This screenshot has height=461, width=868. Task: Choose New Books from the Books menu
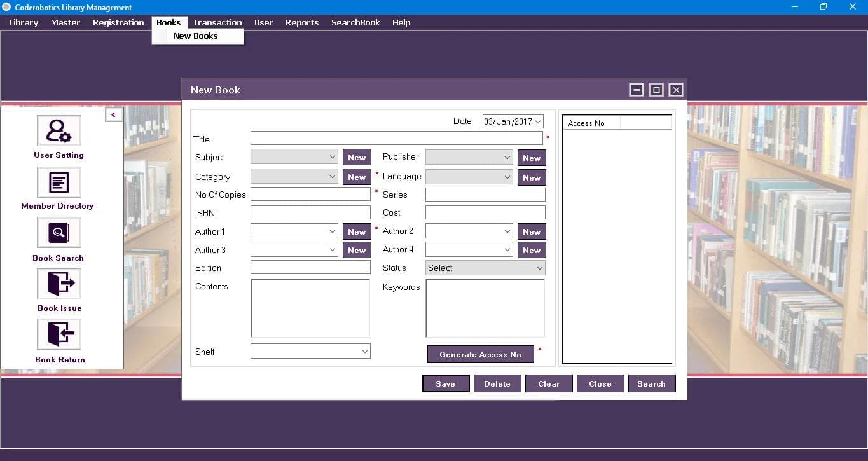[x=196, y=36]
